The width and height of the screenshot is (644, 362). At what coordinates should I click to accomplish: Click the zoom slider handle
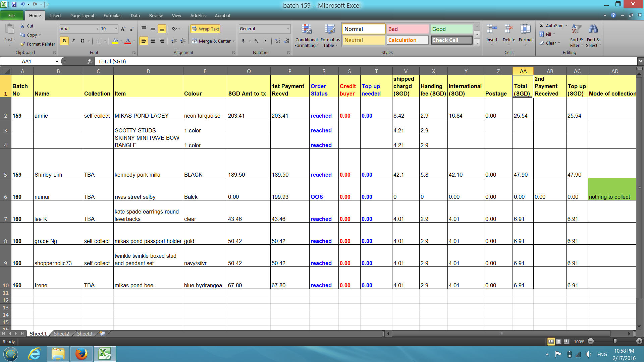pyautogui.click(x=615, y=341)
